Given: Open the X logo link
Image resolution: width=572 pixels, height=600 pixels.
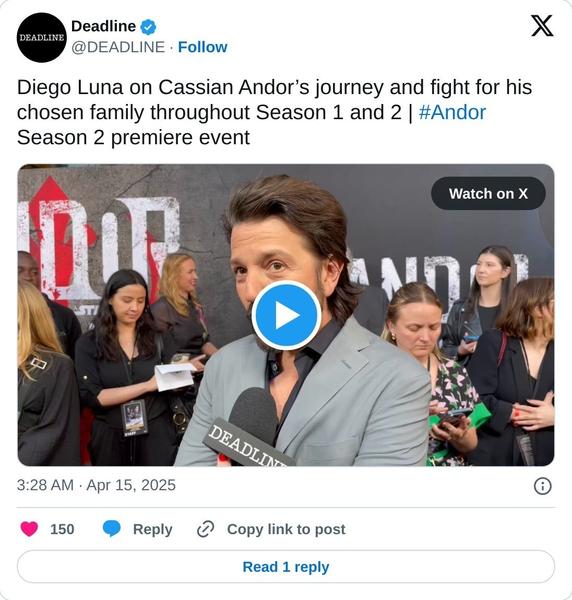Looking at the screenshot, I should coord(542,26).
